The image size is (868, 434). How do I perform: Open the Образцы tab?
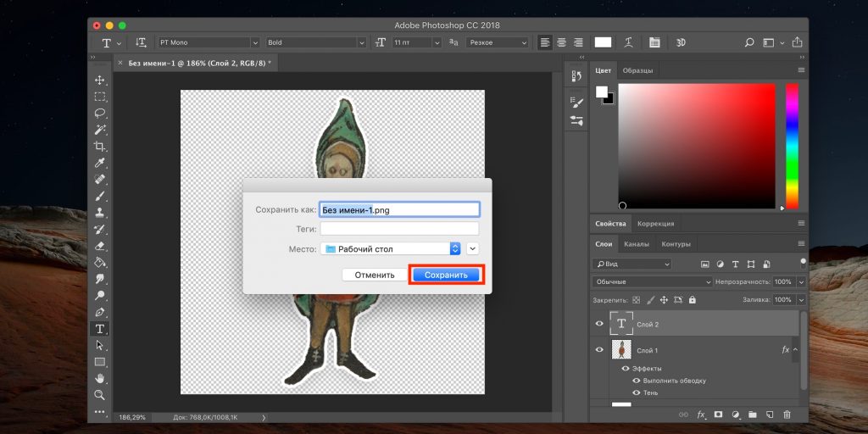637,70
